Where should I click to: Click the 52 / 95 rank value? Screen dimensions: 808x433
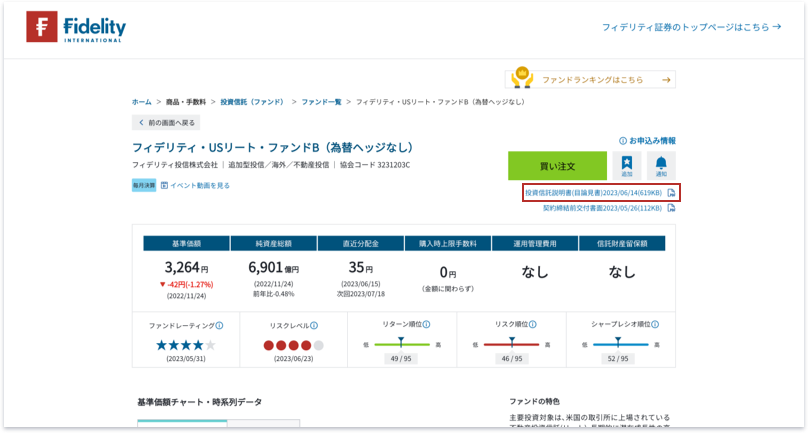(x=618, y=359)
